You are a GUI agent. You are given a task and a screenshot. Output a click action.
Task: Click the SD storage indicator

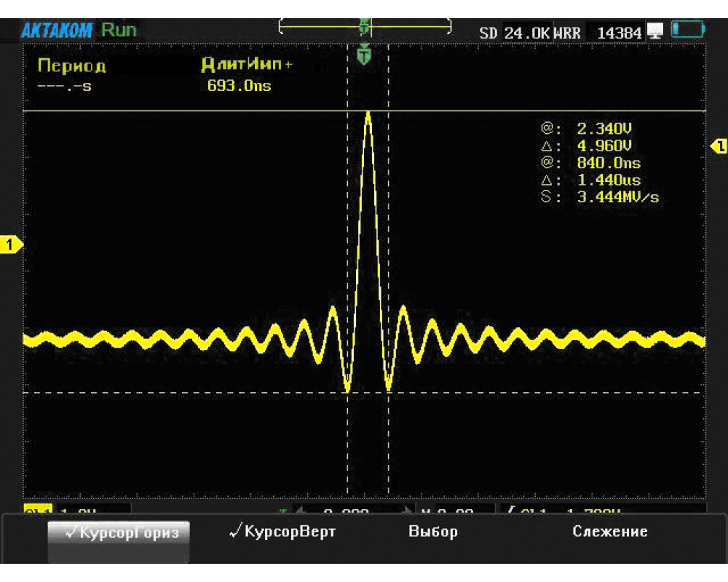(x=488, y=33)
